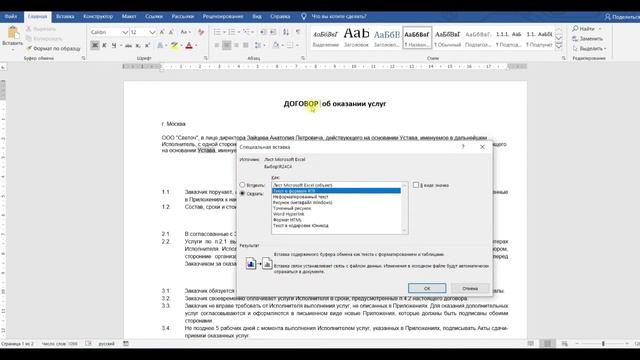Decrease paragraph indent
This screenshot has width=640, height=360.
pos(263,32)
